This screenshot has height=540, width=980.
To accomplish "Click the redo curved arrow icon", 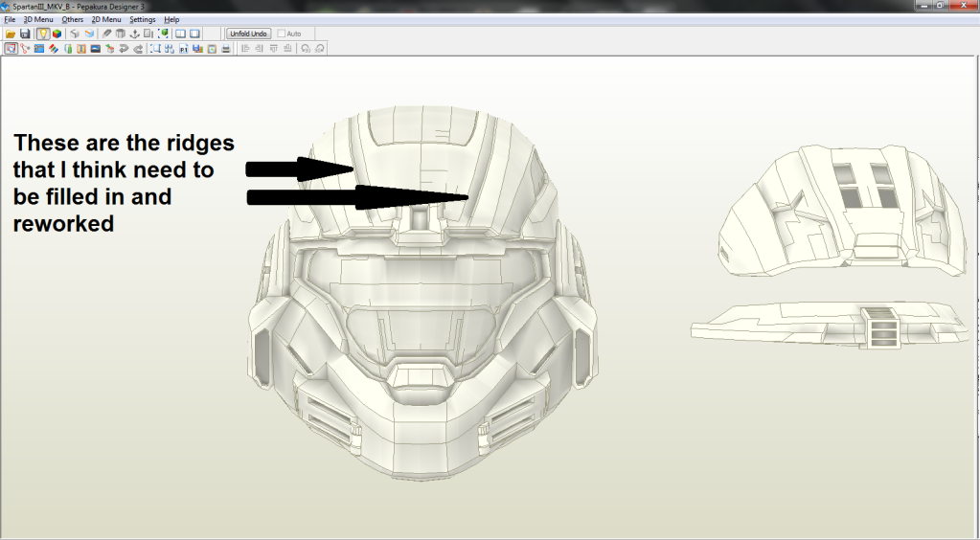I will pos(138,49).
